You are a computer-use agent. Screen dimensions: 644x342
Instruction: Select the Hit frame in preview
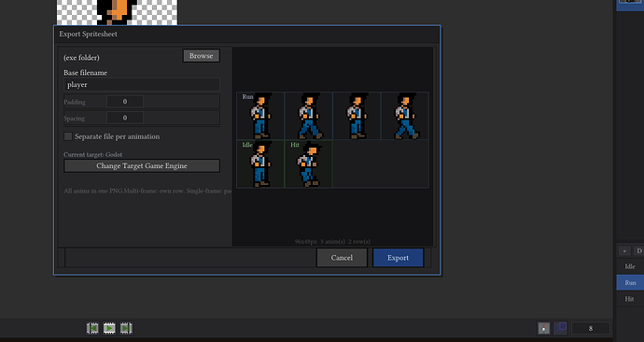pyautogui.click(x=308, y=164)
